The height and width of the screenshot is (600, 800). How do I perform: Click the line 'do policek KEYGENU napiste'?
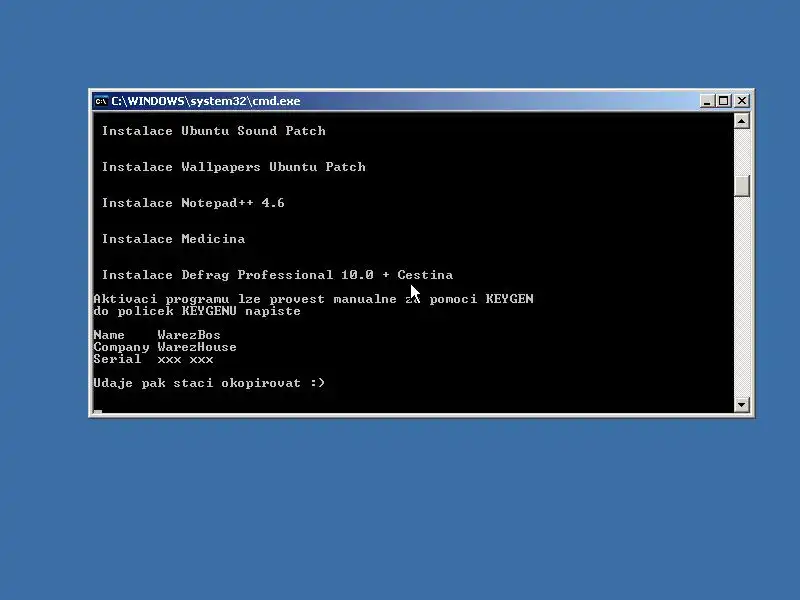pos(197,311)
